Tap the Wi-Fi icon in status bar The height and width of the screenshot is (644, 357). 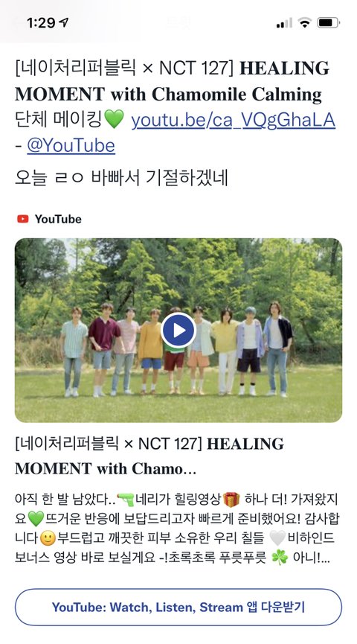tap(304, 22)
